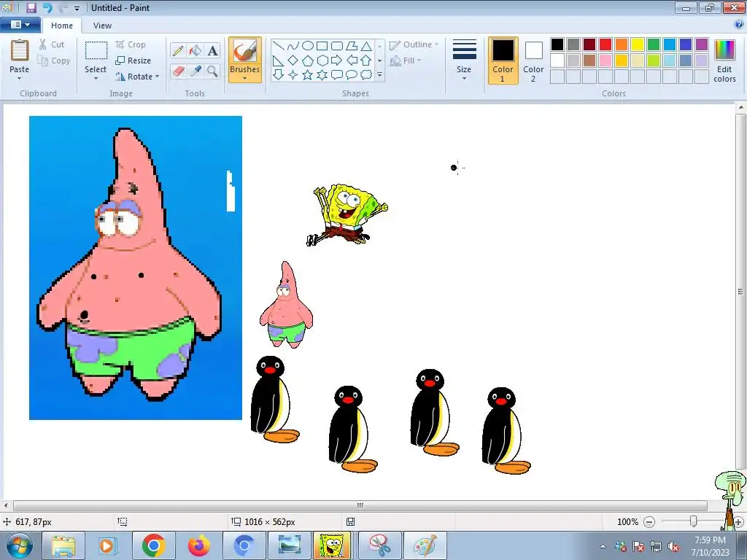
Task: Move the zoom level slider handle
Action: click(x=693, y=522)
